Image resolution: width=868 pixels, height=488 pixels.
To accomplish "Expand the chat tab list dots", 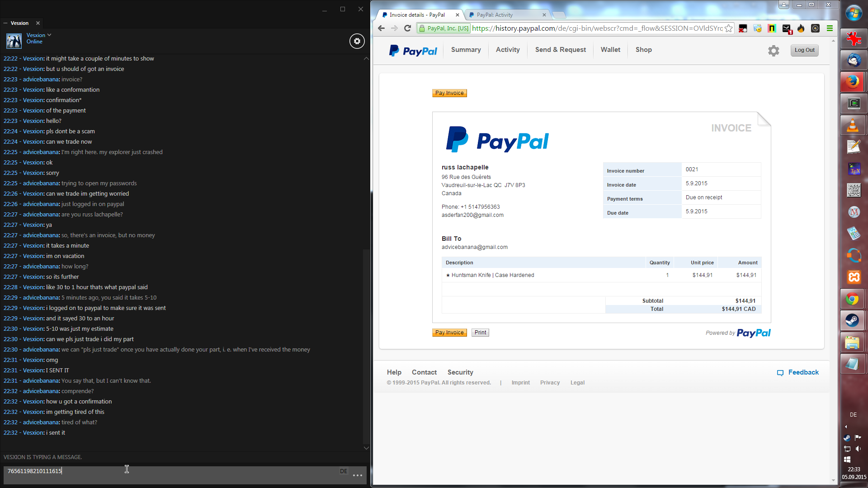I will point(5,23).
